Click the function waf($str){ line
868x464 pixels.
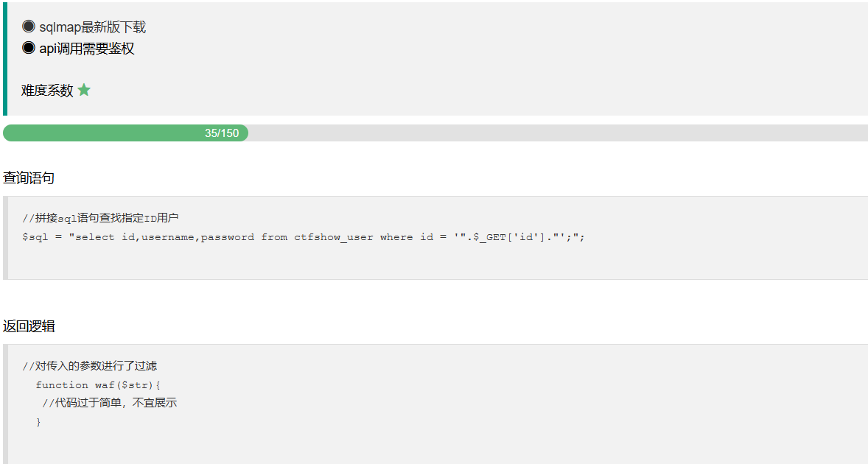pyautogui.click(x=98, y=384)
